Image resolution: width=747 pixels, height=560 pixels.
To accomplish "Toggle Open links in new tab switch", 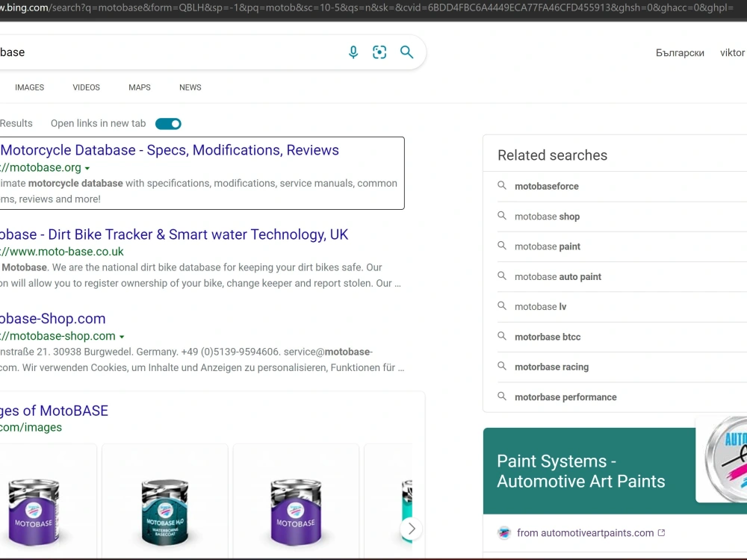I will coord(168,124).
